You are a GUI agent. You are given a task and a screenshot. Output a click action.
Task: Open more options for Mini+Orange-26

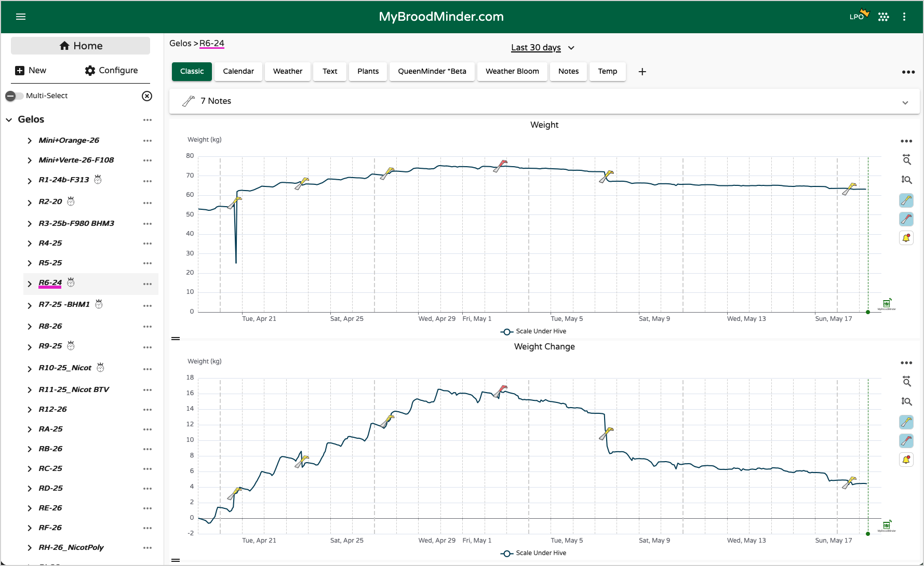click(148, 141)
